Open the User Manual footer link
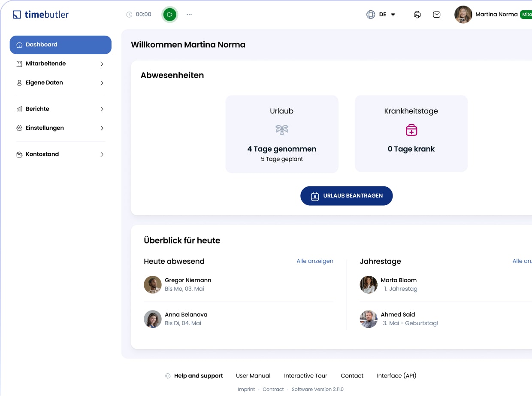 [x=253, y=376]
